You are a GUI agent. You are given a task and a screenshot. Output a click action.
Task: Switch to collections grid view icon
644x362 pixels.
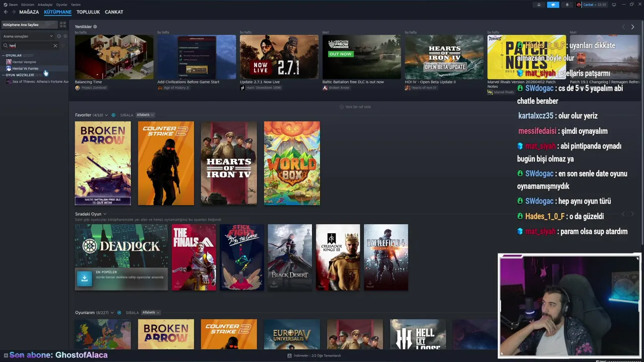click(62, 25)
